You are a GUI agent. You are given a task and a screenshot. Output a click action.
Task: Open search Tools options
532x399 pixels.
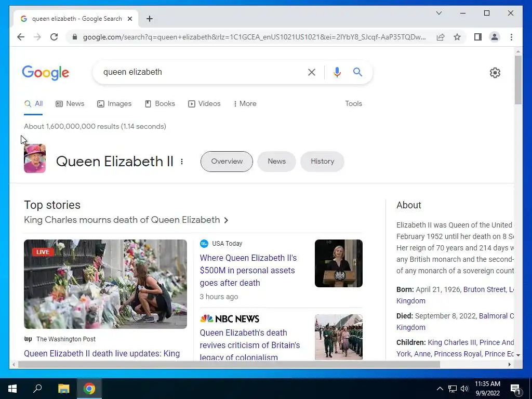click(353, 103)
